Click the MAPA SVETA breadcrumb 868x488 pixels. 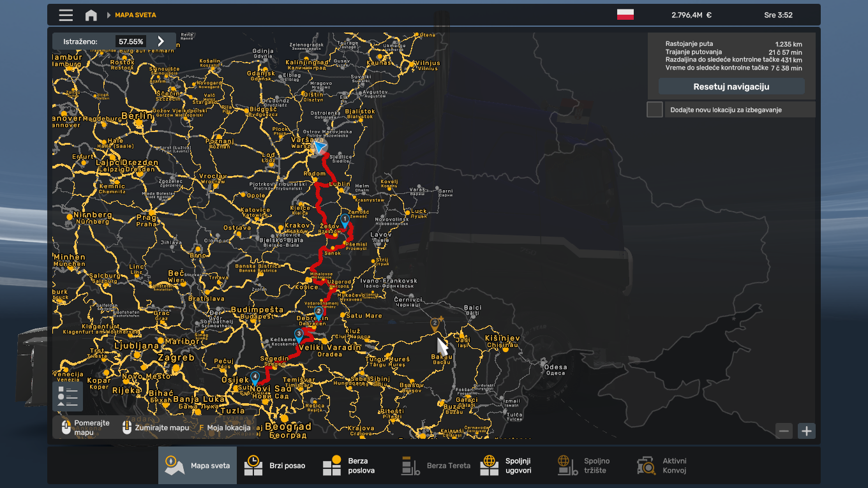(135, 15)
